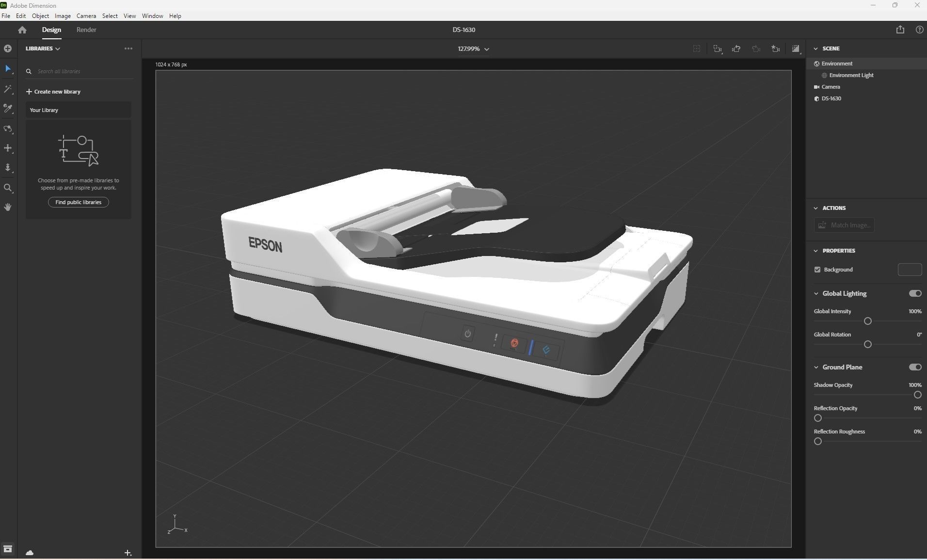Click the Frame Selection camera icon

(718, 48)
